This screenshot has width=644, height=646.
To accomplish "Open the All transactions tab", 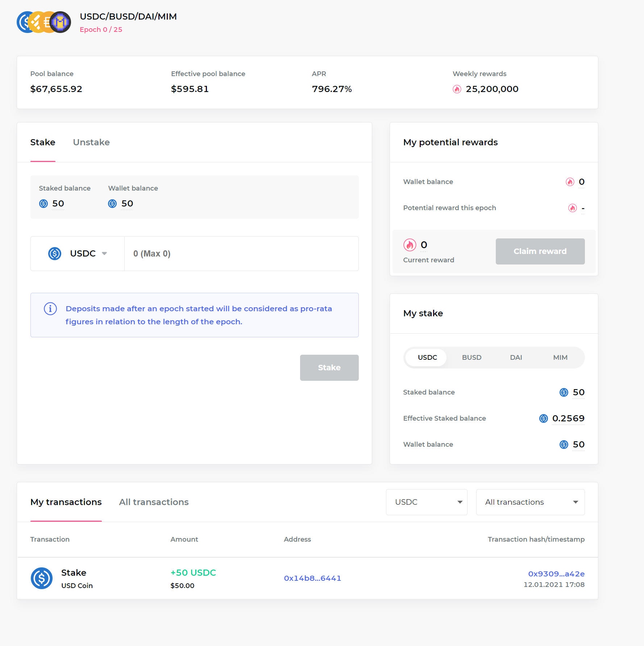I will pyautogui.click(x=154, y=502).
